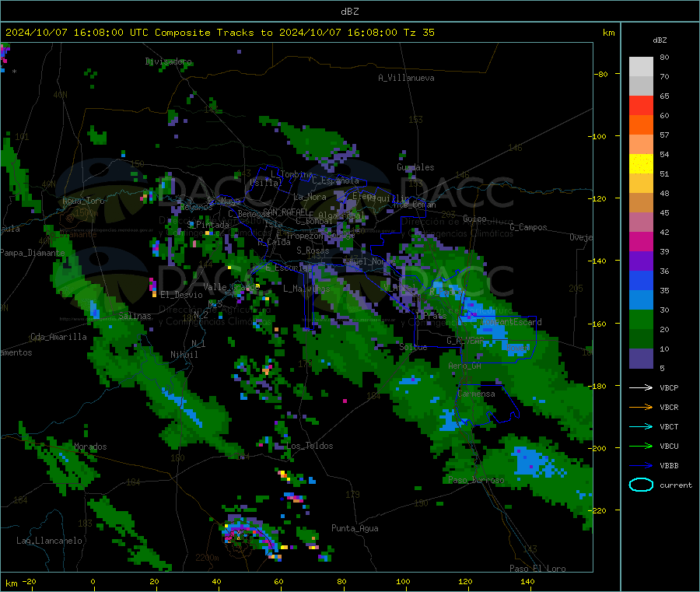Viewport: 700px width, 592px height.
Task: Click the Salinas map label
Action: pyautogui.click(x=135, y=316)
